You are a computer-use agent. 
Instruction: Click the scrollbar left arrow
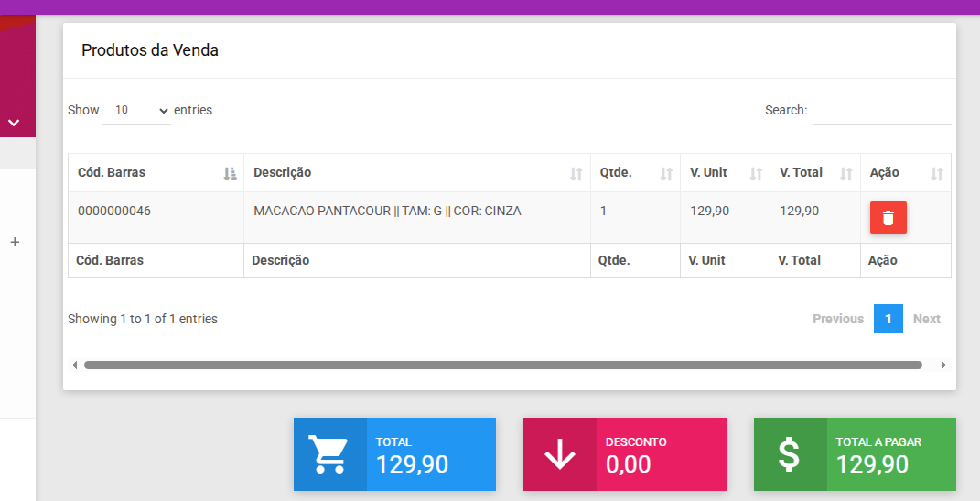pos(75,365)
